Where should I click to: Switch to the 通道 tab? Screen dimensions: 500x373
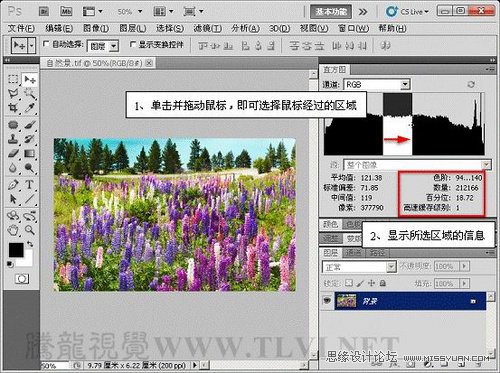[x=353, y=253]
